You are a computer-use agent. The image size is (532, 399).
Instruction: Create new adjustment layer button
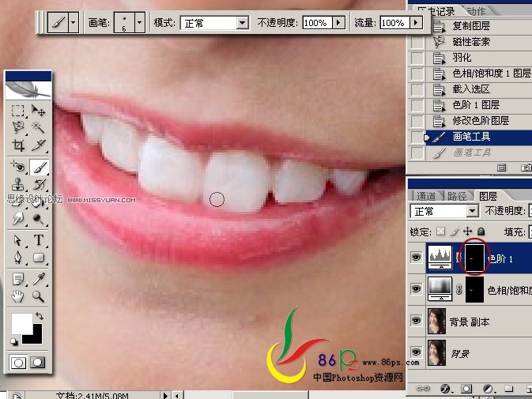[x=488, y=389]
